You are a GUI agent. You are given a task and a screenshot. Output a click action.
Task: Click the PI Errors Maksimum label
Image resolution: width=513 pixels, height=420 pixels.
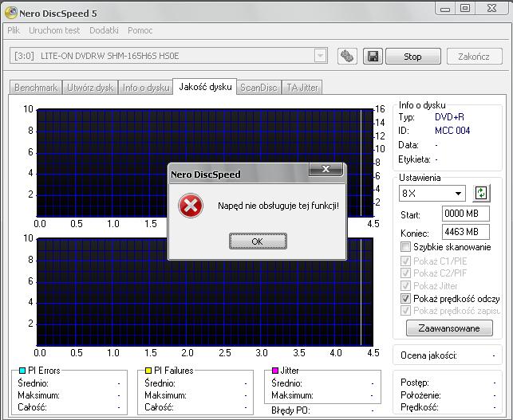pyautogui.click(x=38, y=395)
